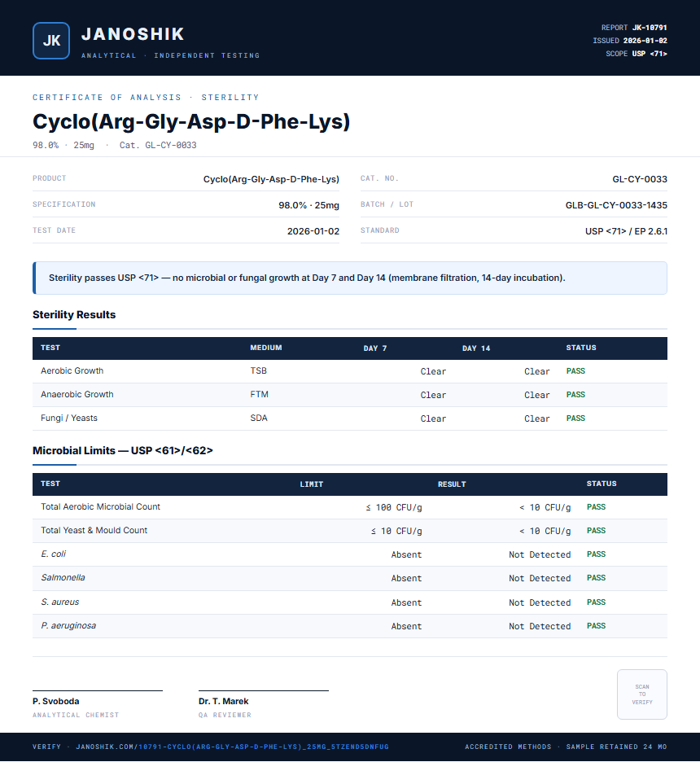Select the TSB medium cell
Image resolution: width=700 pixels, height=784 pixels.
pyautogui.click(x=259, y=370)
